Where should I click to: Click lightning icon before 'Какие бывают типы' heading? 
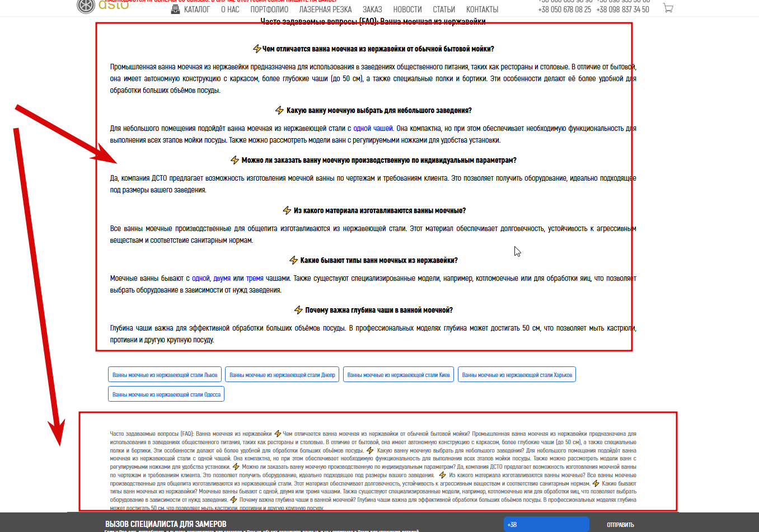coord(293,260)
